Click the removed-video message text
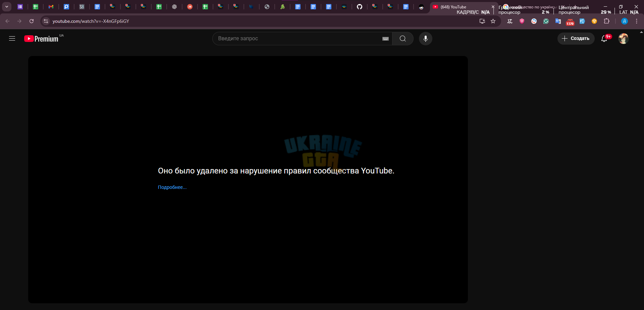The width and height of the screenshot is (644, 310). (276, 171)
